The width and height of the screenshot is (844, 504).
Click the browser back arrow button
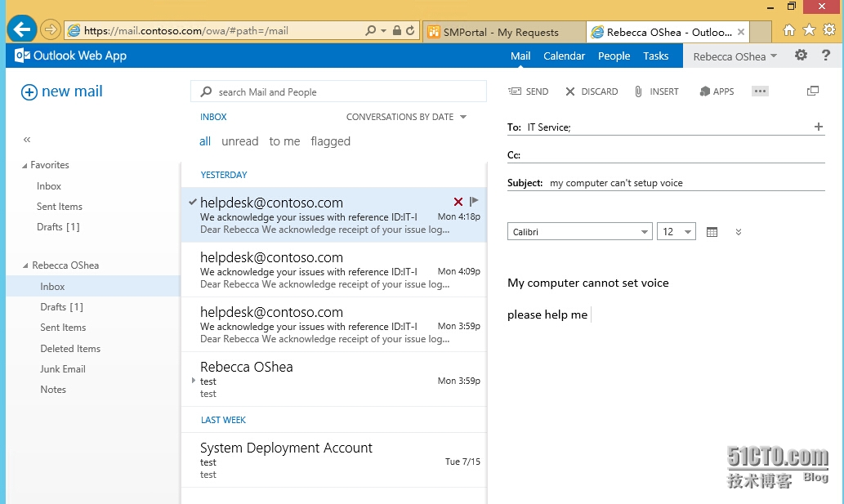point(22,29)
